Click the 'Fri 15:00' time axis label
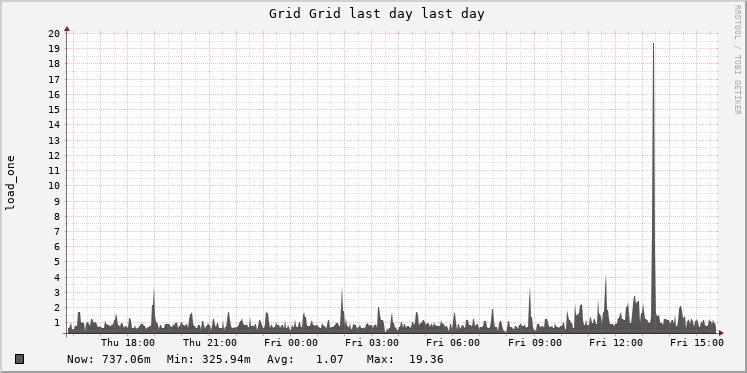The height and width of the screenshot is (373, 747). tap(697, 343)
